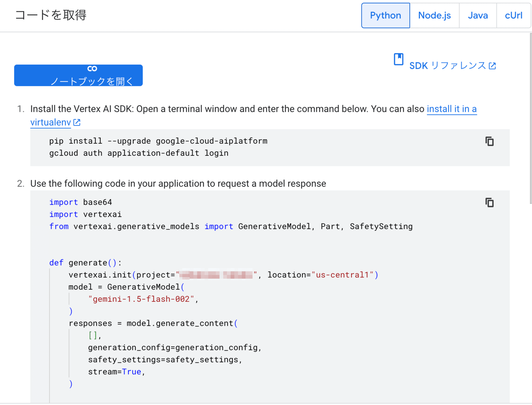Click the 'stream=True,' code line
This screenshot has height=405, width=532.
tap(117, 372)
